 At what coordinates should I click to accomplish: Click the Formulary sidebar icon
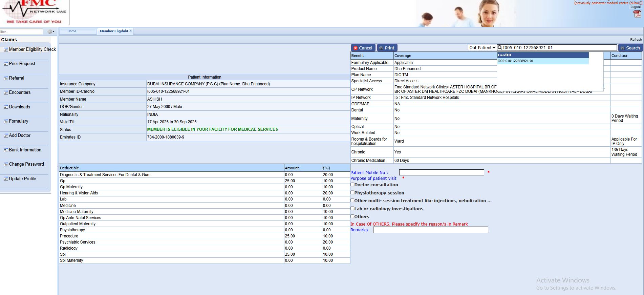6,121
